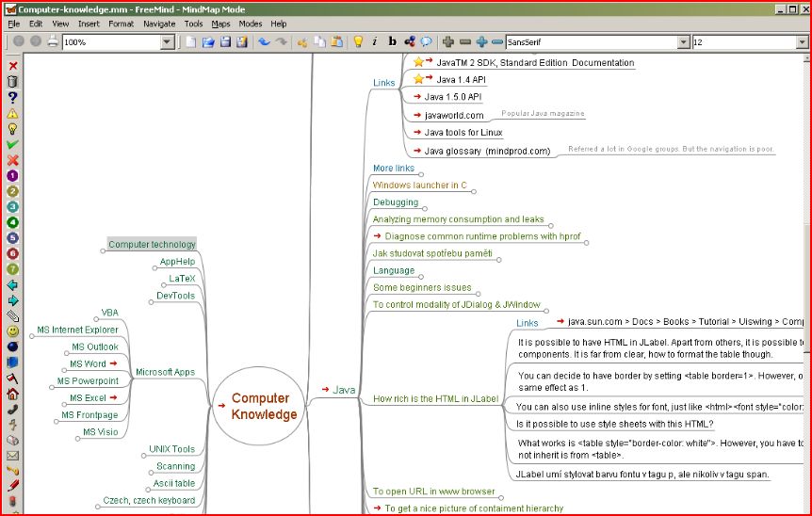This screenshot has height=516, width=812.
Task: Add the green check mark icon to node
Action: (12, 145)
